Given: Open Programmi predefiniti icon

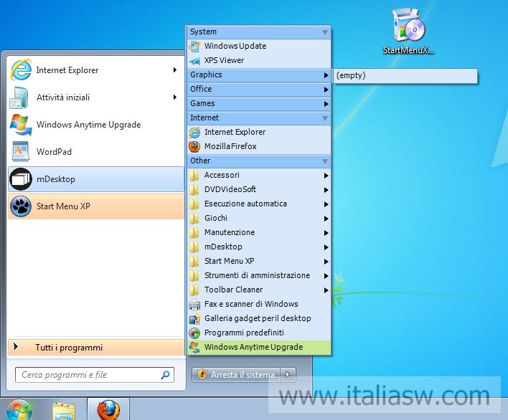Looking at the screenshot, I should pos(194,333).
